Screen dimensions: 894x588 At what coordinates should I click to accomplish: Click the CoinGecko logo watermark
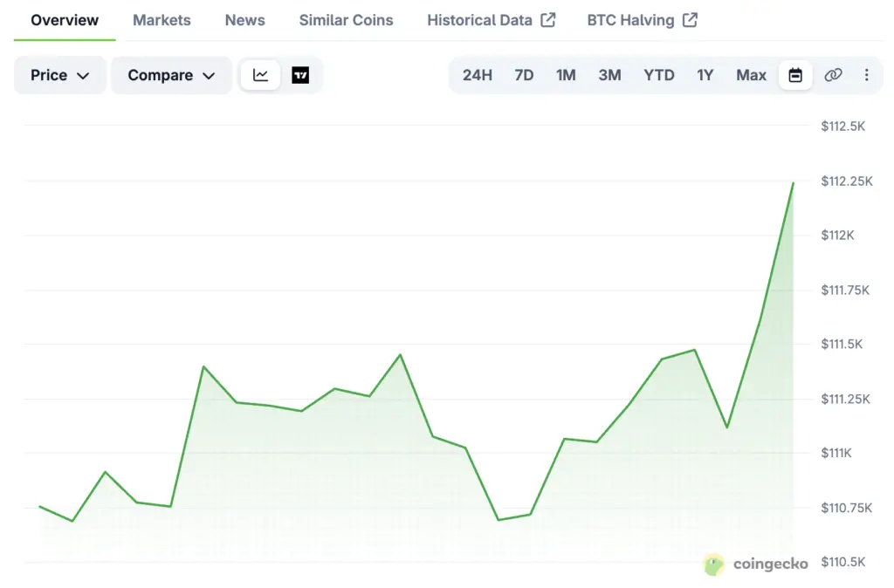(x=756, y=564)
